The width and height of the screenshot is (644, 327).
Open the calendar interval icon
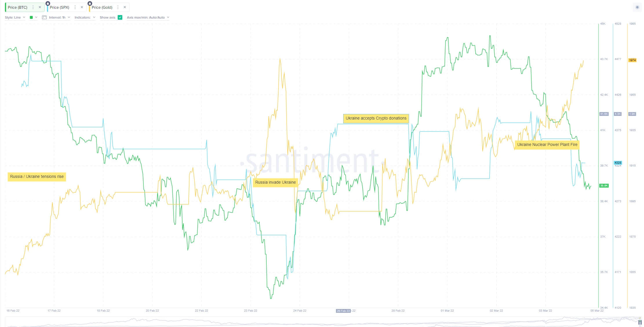pyautogui.click(x=44, y=17)
